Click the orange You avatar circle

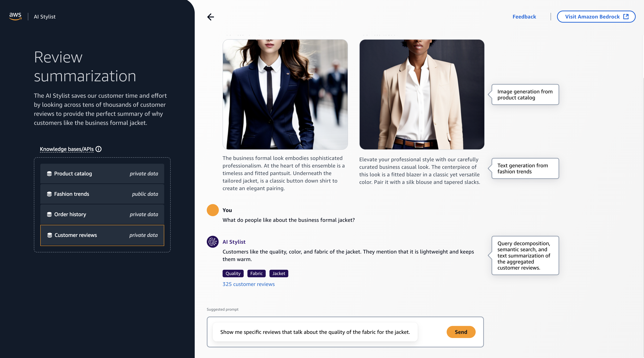212,210
